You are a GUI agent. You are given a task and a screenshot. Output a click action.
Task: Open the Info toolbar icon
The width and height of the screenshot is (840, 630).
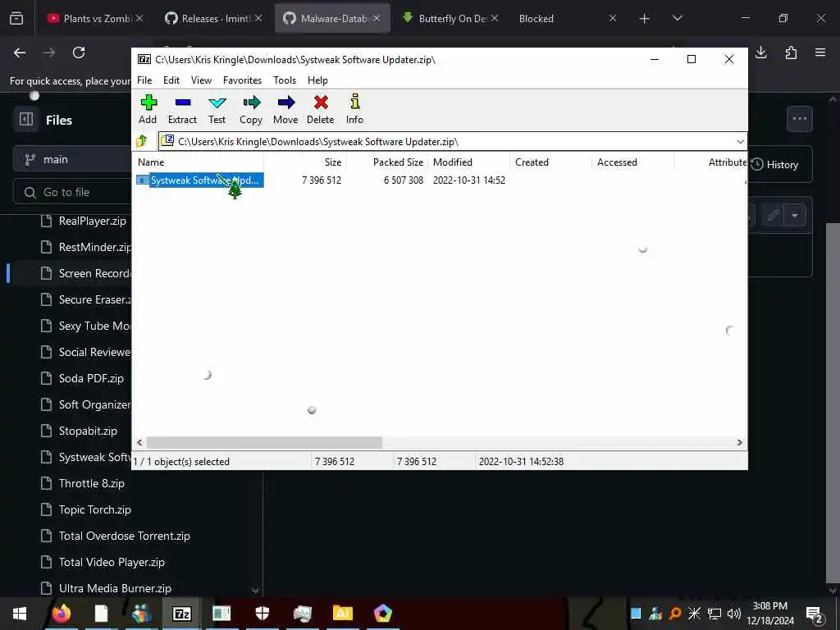[354, 110]
